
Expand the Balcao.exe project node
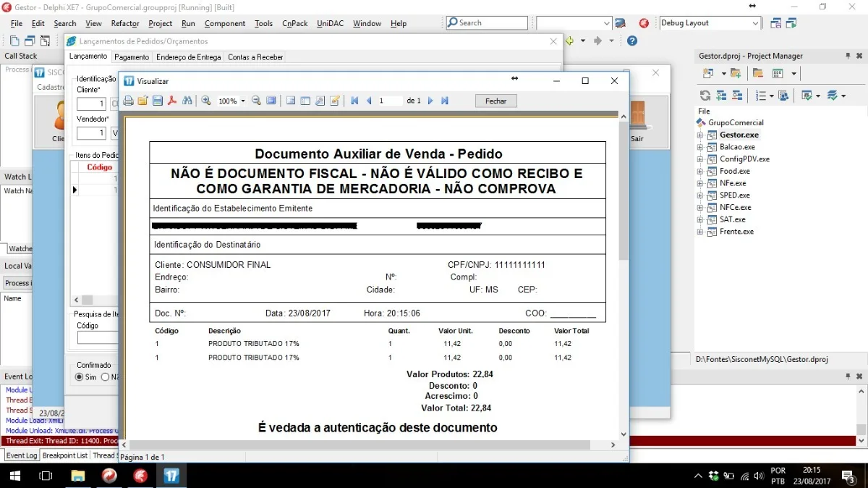pyautogui.click(x=700, y=148)
